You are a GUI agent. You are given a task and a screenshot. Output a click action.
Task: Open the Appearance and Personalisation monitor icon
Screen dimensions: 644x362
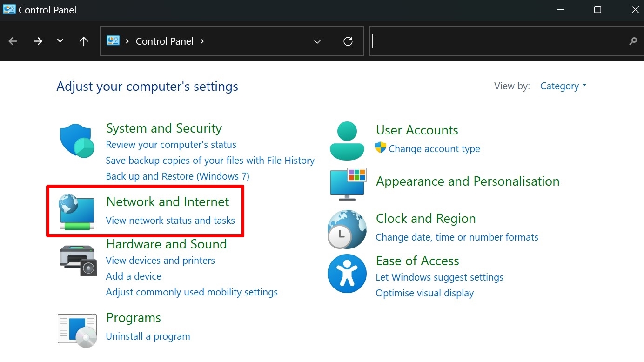348,184
